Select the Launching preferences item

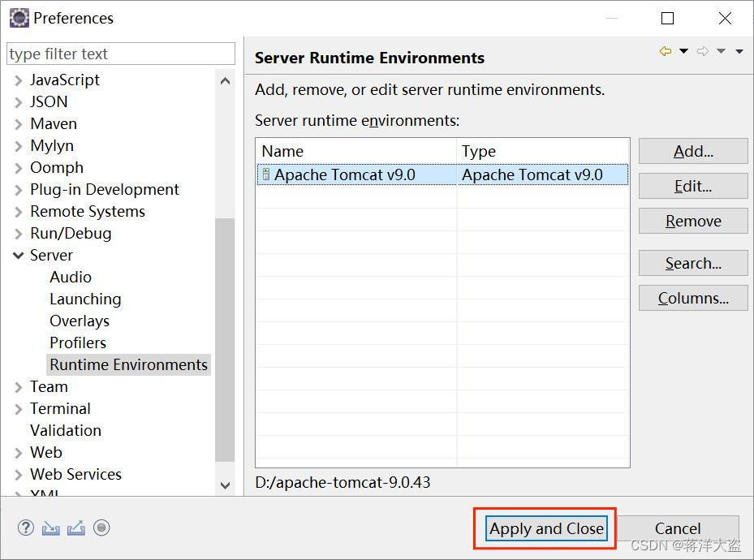point(85,299)
